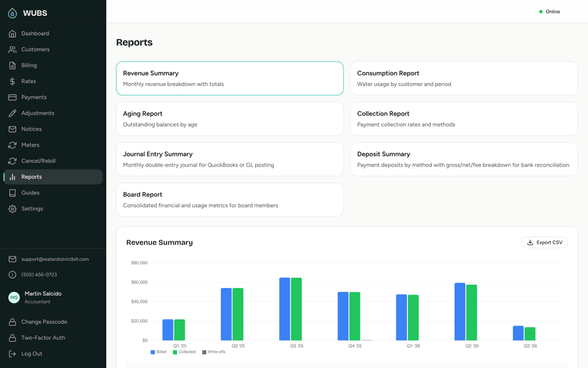
Task: Click the download icon in Export CSV
Action: (x=530, y=243)
